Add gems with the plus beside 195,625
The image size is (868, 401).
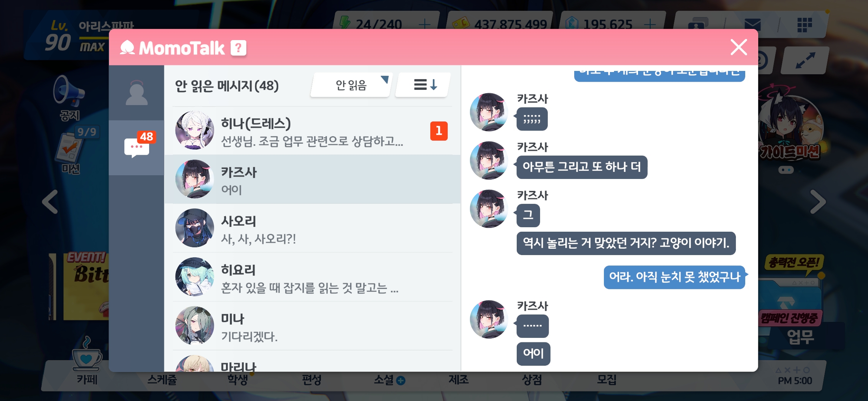click(x=650, y=24)
